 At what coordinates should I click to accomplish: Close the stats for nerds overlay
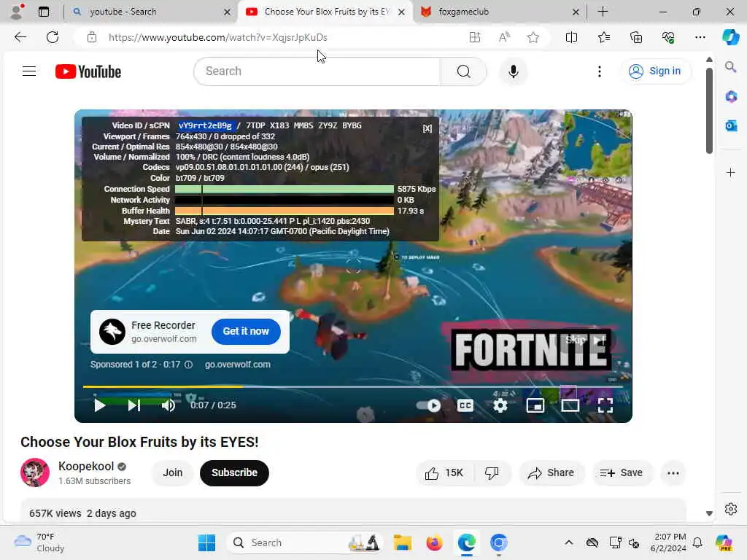click(x=427, y=128)
